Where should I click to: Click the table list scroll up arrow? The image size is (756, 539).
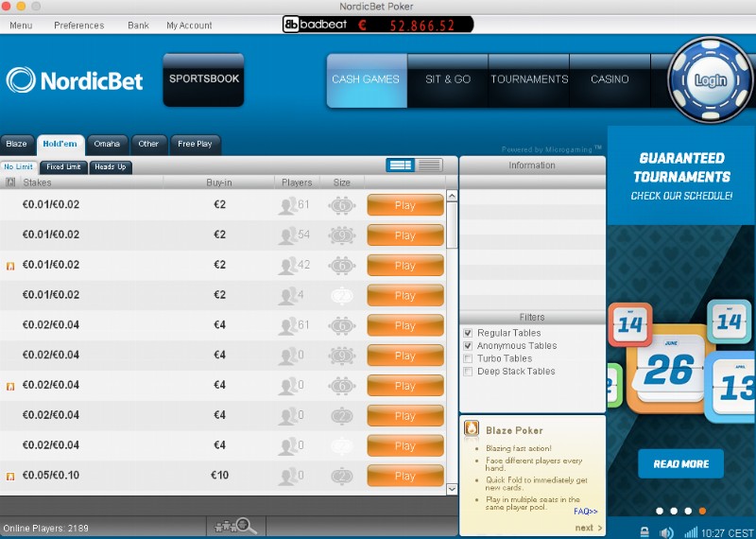coord(452,196)
